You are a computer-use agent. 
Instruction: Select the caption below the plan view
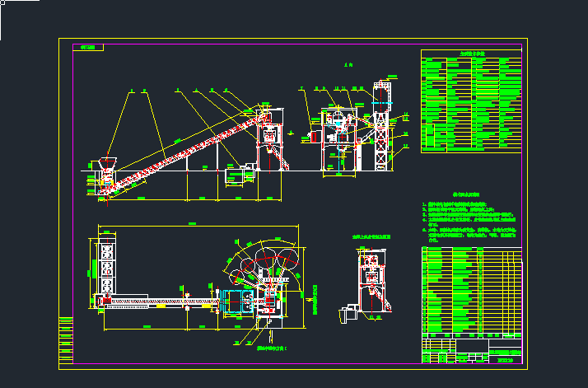click(252, 349)
